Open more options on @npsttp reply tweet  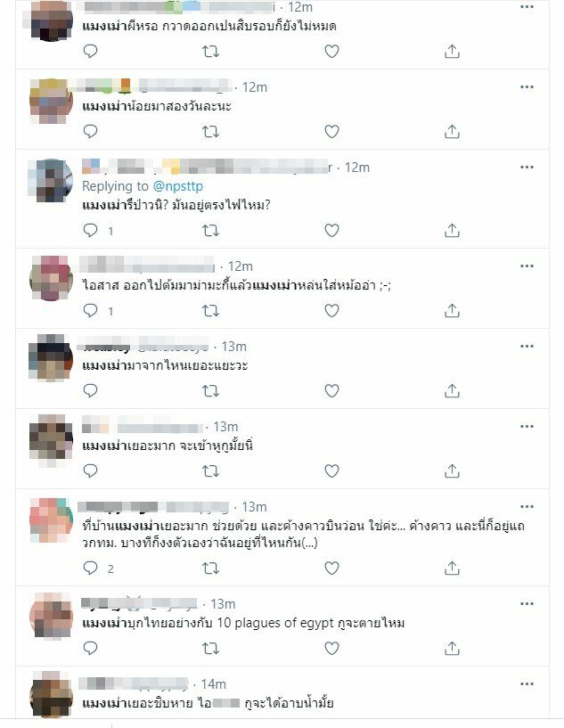(x=527, y=168)
